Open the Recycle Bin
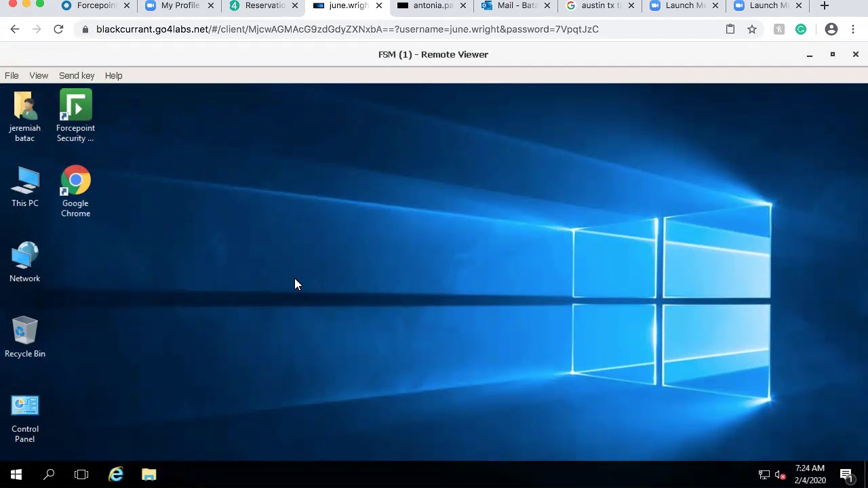The height and width of the screenshot is (488, 868). click(x=25, y=337)
